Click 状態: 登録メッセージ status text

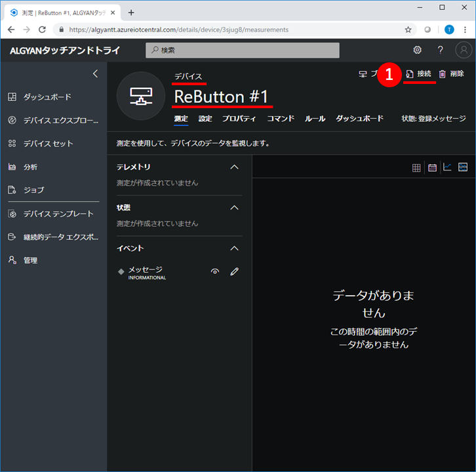click(434, 119)
